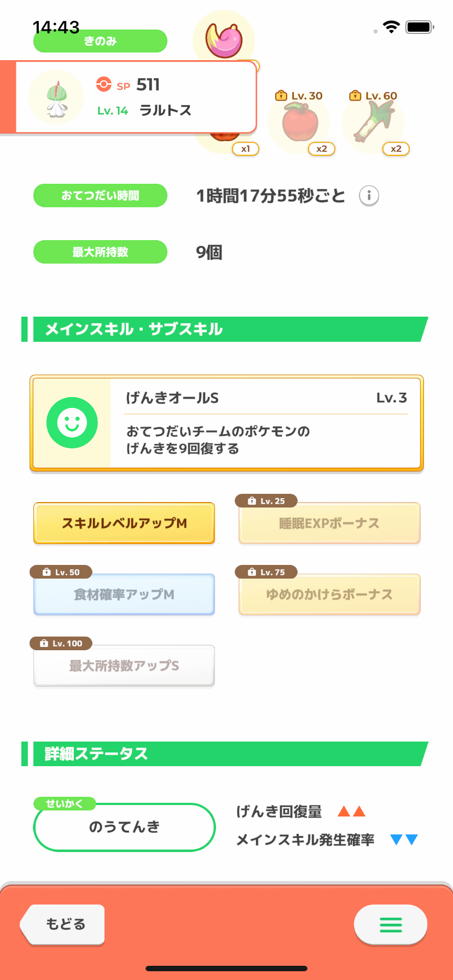
Task: Select the locked Lv. 60 leek ingredient
Action: tap(374, 124)
